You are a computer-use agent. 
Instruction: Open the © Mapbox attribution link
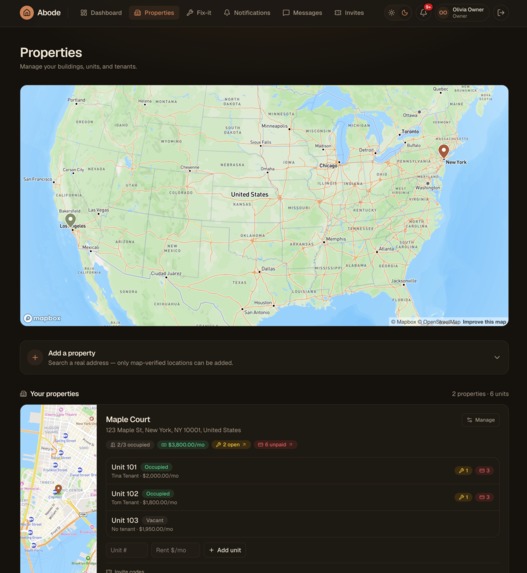click(403, 322)
